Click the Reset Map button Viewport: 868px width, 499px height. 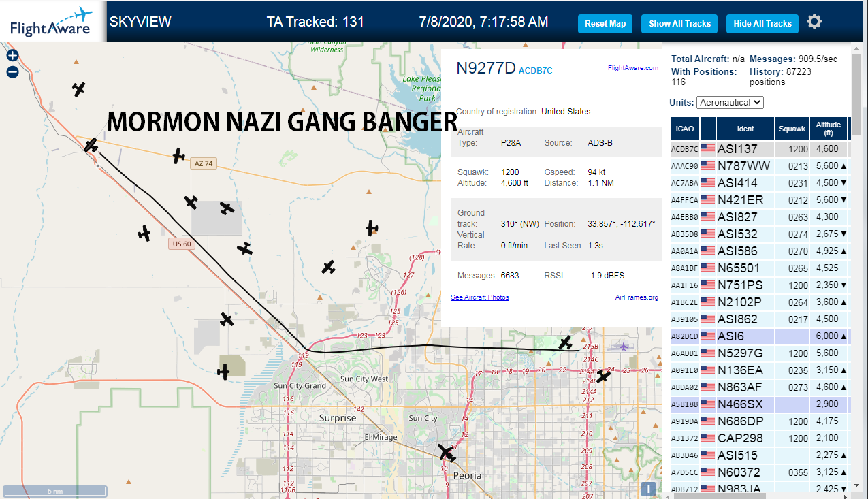coord(605,23)
